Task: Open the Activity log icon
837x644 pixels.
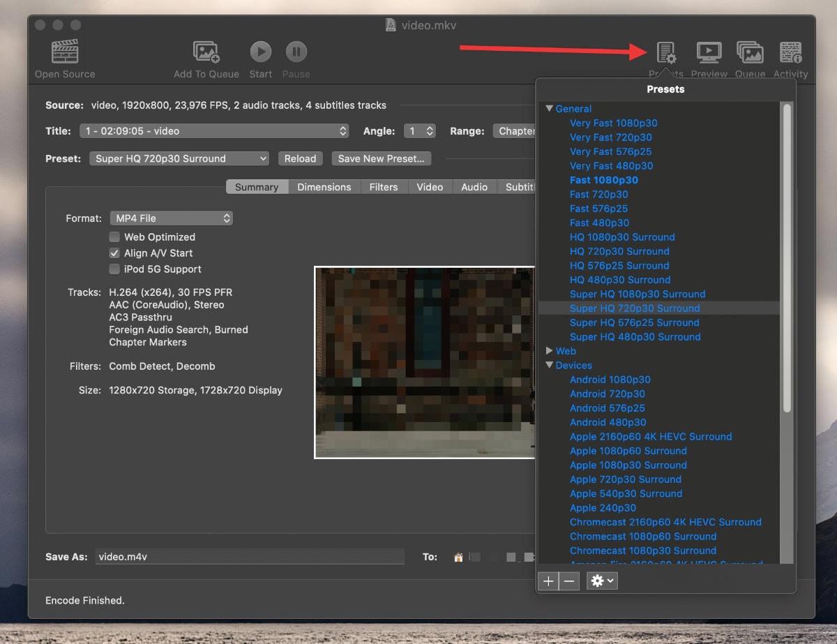Action: pyautogui.click(x=791, y=52)
